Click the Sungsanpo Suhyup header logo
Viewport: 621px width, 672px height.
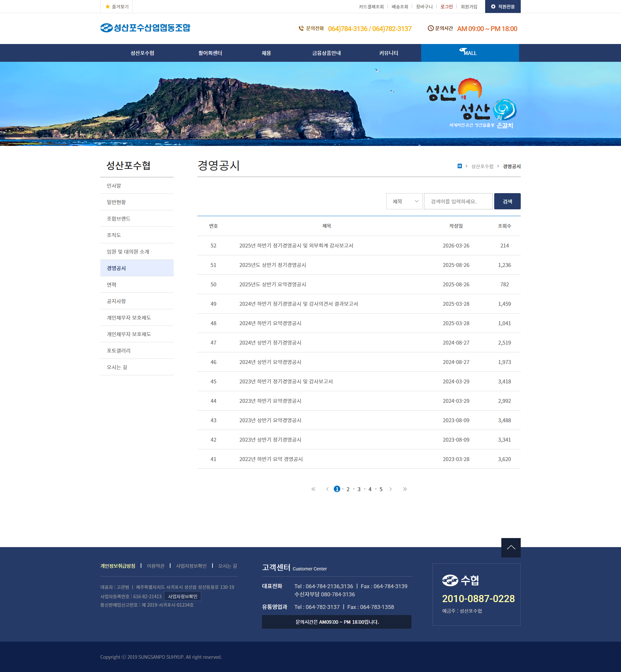[145, 28]
